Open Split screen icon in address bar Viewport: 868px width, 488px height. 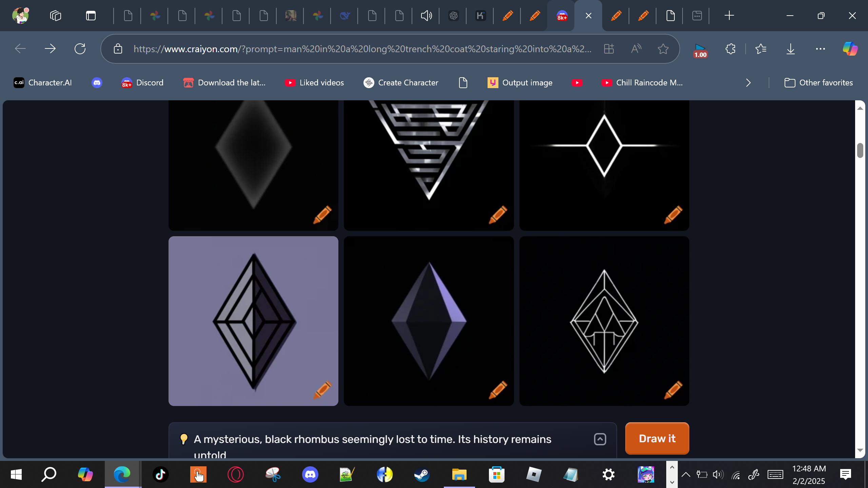(609, 49)
